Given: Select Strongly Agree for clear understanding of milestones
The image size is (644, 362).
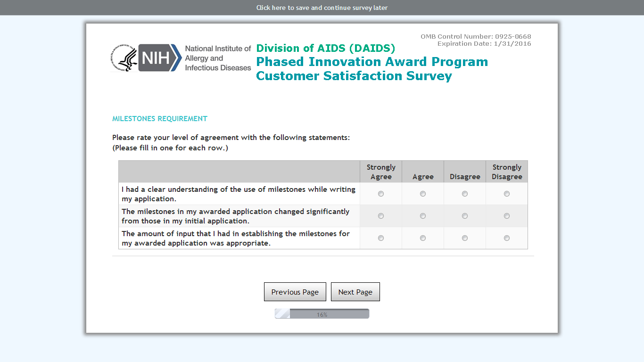Looking at the screenshot, I should point(381,194).
